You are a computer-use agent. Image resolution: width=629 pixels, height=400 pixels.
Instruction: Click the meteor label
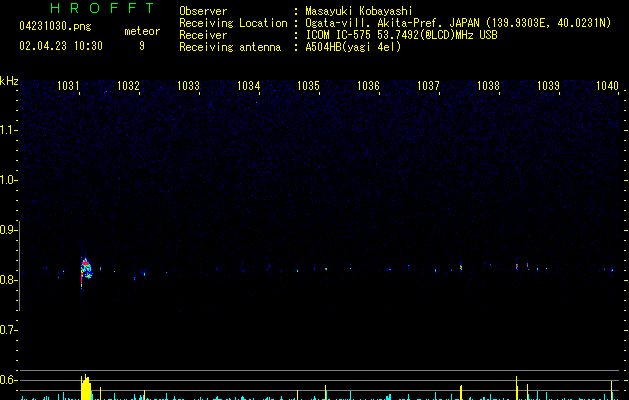coord(142,31)
